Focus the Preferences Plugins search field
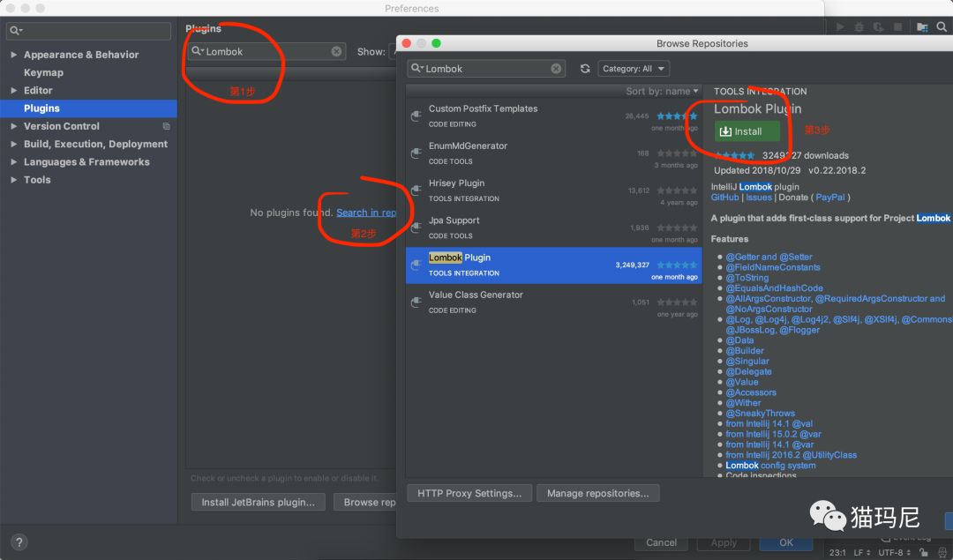The image size is (953, 560). point(266,52)
